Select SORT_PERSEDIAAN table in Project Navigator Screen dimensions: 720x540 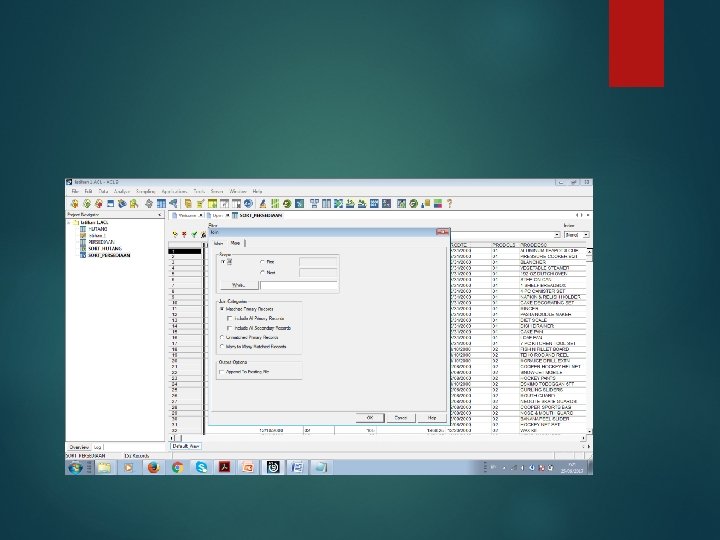(x=109, y=255)
